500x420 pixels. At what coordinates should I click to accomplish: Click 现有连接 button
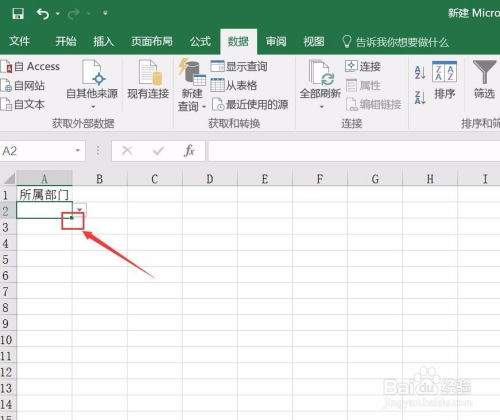tap(148, 80)
